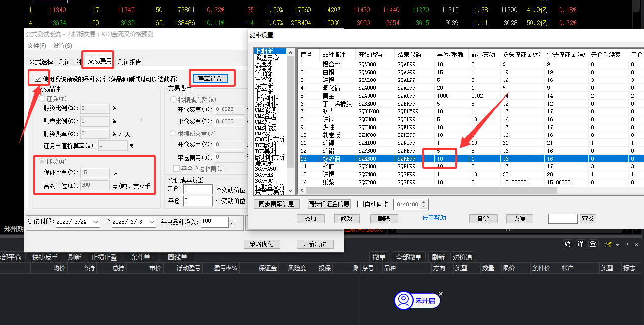Open the hammer and screwdriver settings icon
Viewport: 644px width, 325px height.
(608, 244)
